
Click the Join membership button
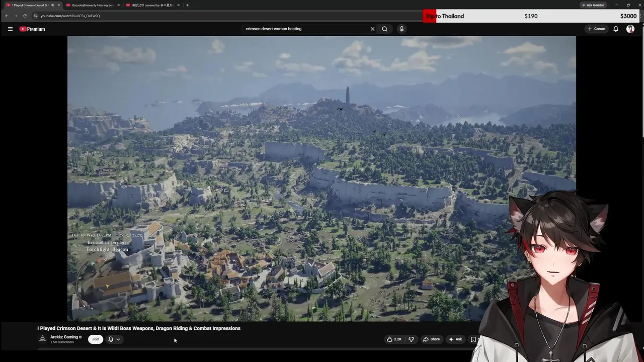(x=96, y=339)
